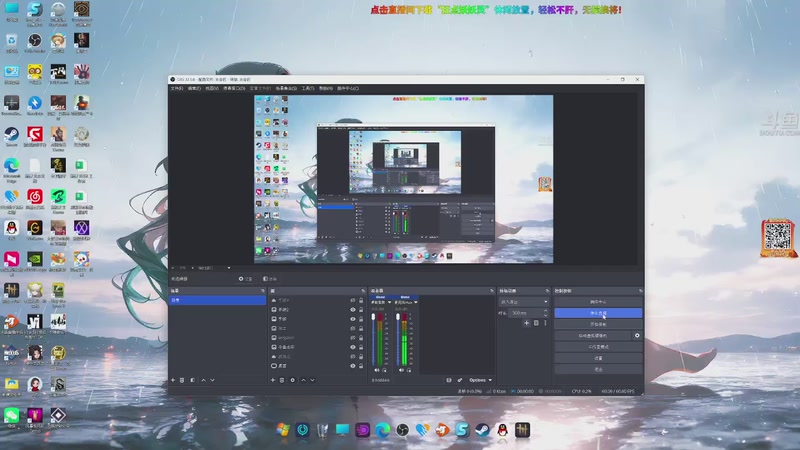
Task: Open the preview scaling dropdown below the preview
Action: (229, 268)
